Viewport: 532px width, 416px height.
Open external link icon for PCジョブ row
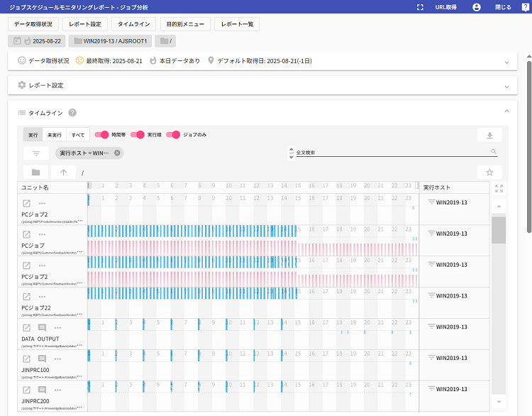[26, 235]
